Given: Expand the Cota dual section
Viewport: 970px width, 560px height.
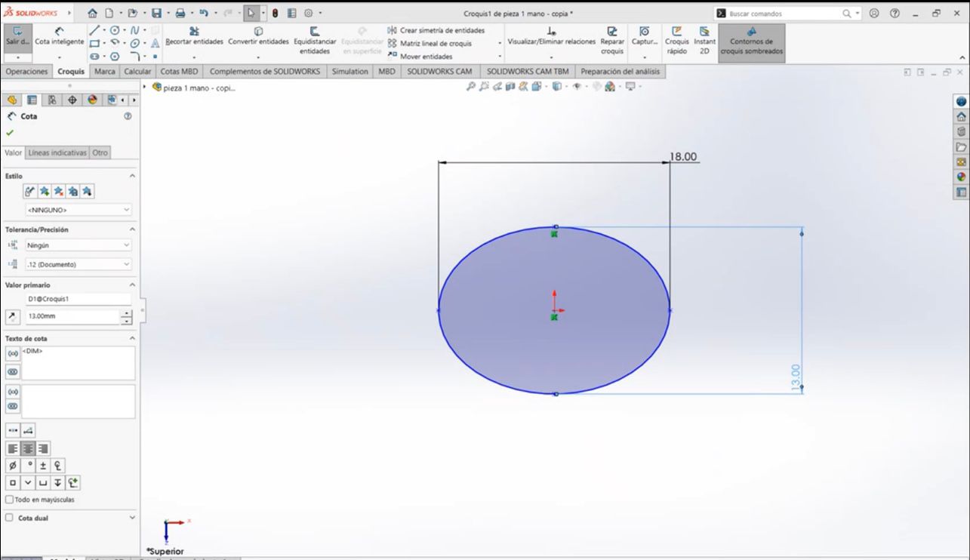Looking at the screenshot, I should click(x=132, y=518).
